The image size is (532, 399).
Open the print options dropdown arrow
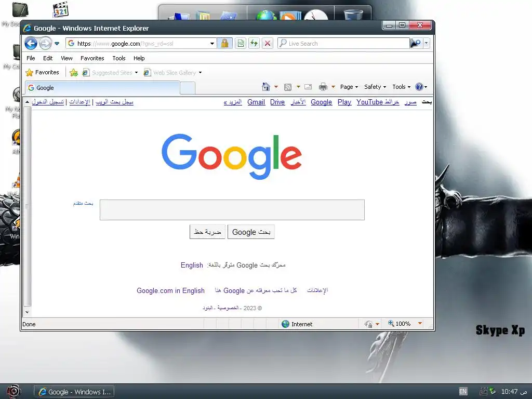333,87
